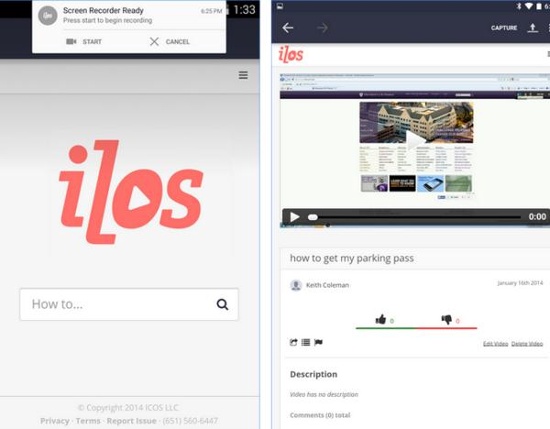The width and height of the screenshot is (550, 429).
Task: Focus the 'How to...' search field
Action: [x=129, y=304]
